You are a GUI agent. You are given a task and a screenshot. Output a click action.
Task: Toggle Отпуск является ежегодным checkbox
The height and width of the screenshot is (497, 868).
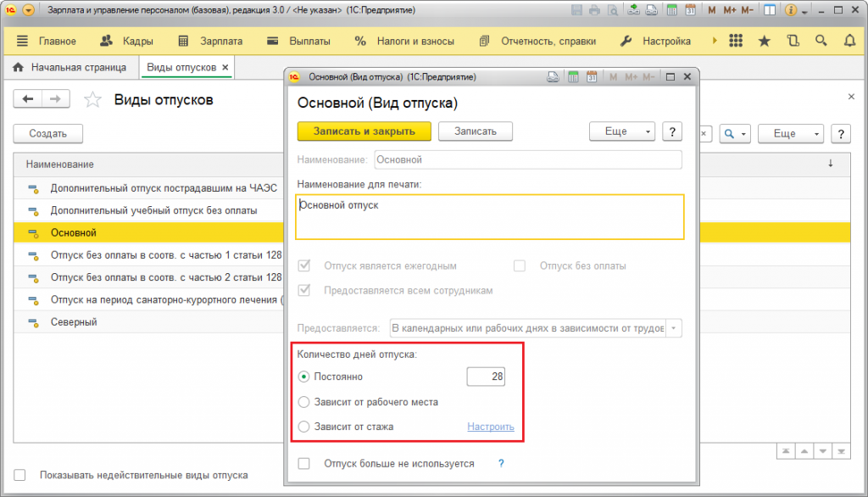(304, 265)
